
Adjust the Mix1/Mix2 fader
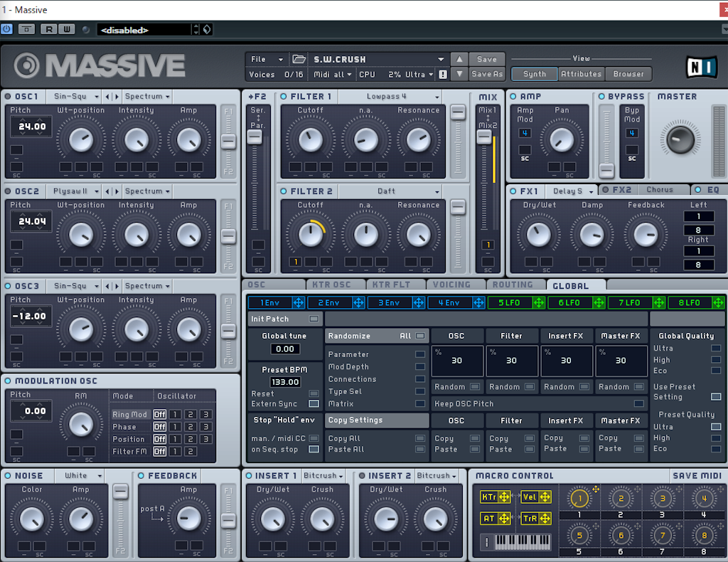[483, 137]
